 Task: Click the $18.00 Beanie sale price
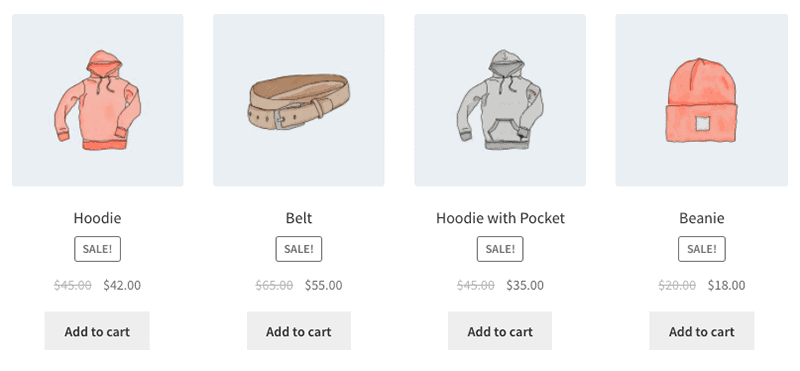coord(727,285)
